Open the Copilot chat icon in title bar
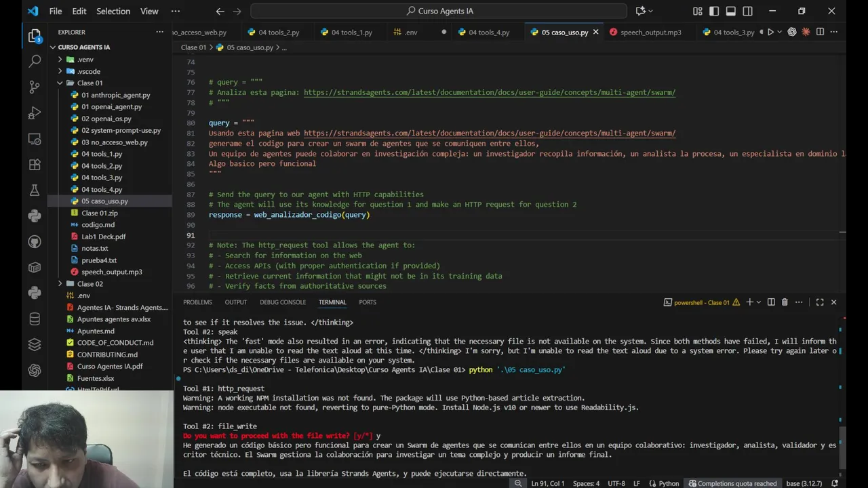 point(641,11)
